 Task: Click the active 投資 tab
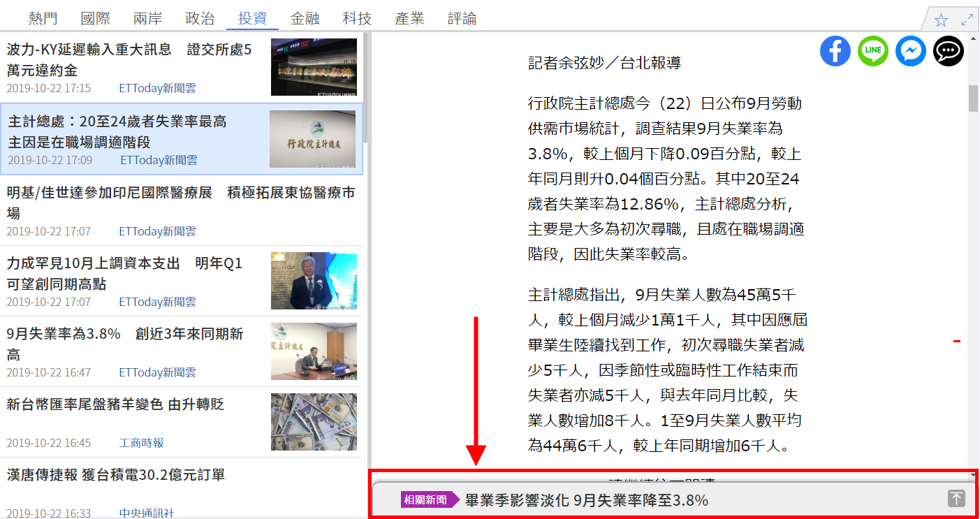coord(253,19)
